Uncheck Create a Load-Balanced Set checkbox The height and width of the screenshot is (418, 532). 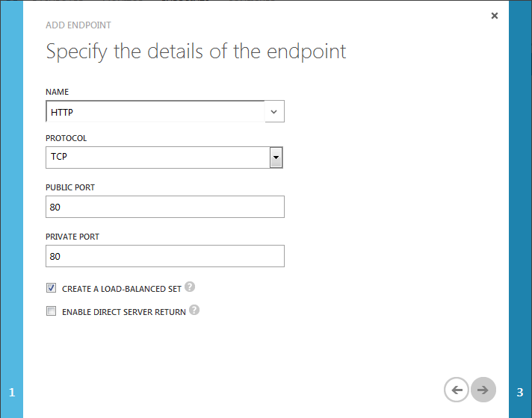click(x=52, y=288)
